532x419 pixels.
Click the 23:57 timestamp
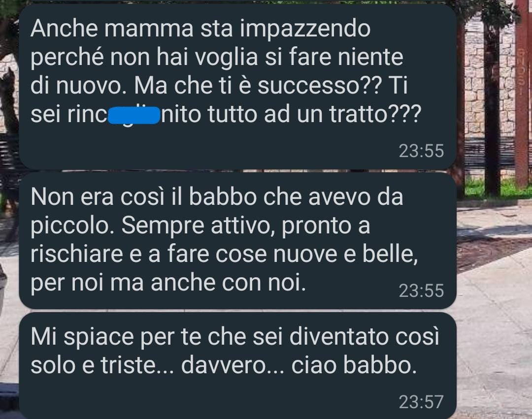point(421,402)
